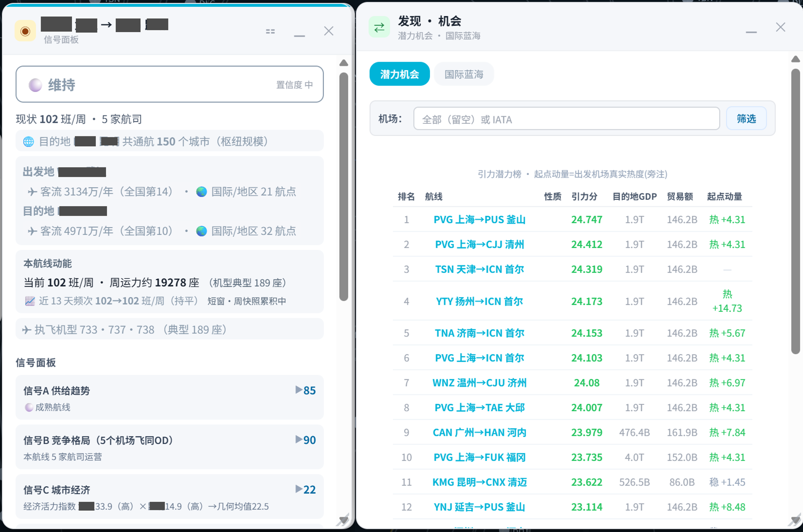803x532 pixels.
Task: Open route PVG 上海→ICN 首尔
Action: tap(479, 358)
